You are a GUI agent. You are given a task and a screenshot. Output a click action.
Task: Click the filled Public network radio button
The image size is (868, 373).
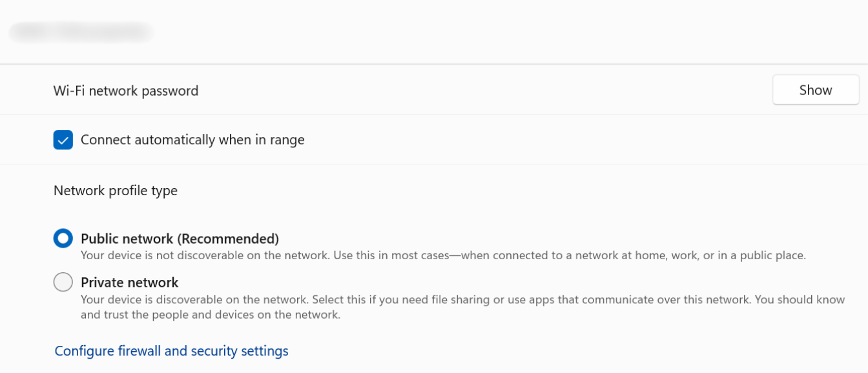(63, 238)
